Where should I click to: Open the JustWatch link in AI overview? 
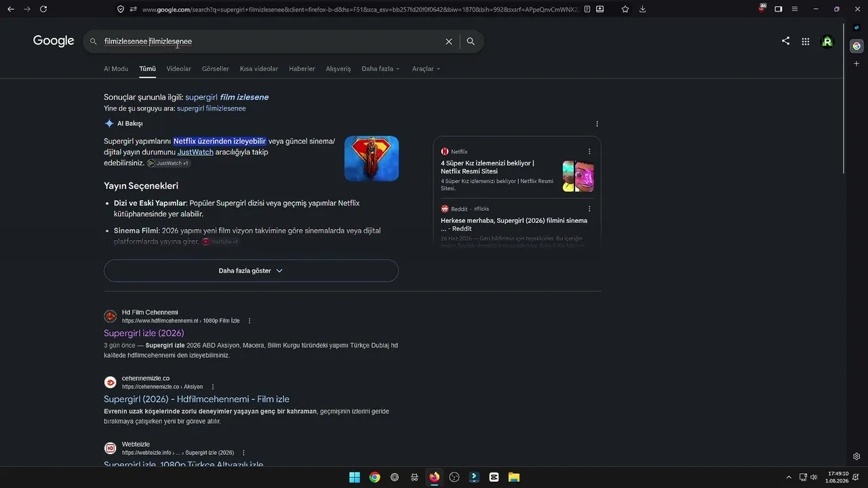point(195,152)
